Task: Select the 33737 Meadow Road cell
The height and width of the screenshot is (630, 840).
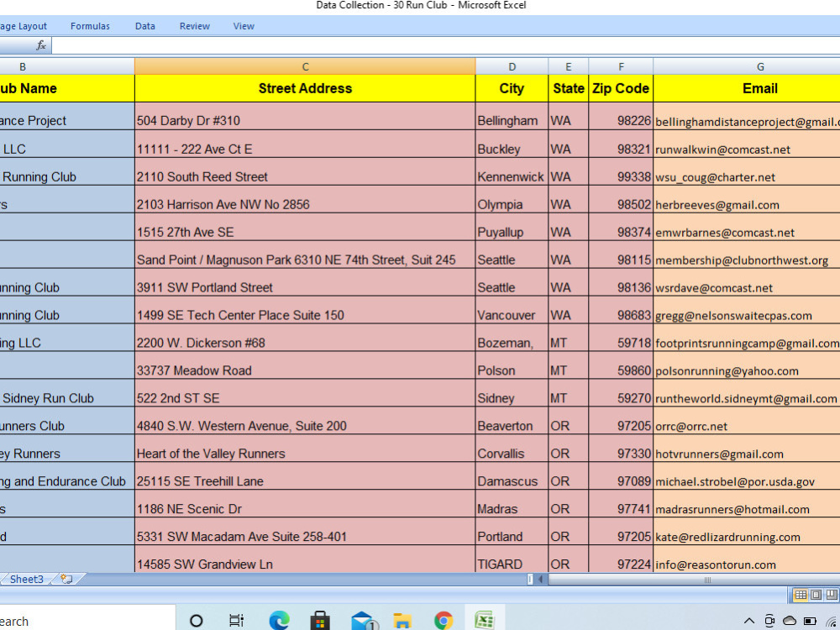Action: tap(305, 365)
